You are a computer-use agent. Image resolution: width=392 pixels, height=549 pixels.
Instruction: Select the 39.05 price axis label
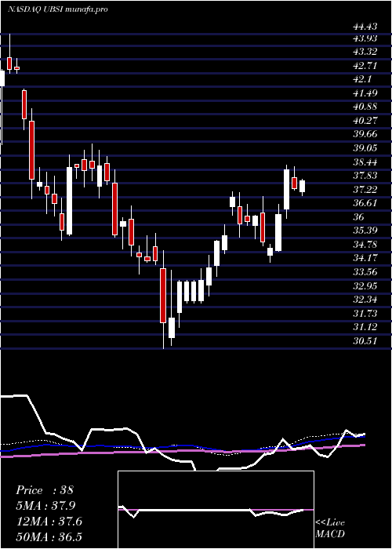coord(365,148)
